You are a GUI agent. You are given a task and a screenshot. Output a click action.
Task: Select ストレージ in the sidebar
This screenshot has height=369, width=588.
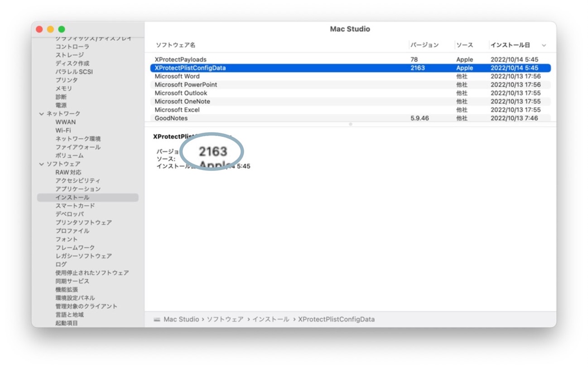(70, 55)
